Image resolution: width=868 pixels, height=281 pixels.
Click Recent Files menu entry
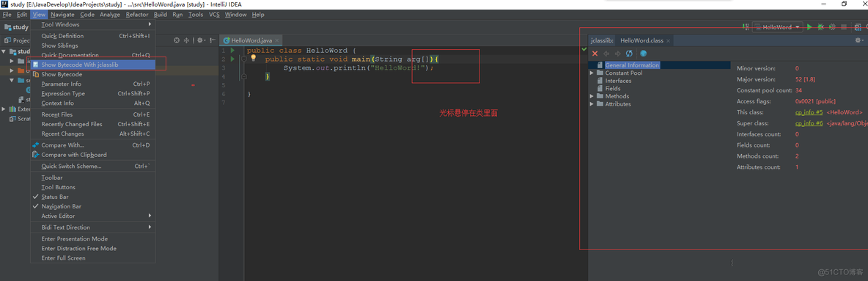(93, 114)
